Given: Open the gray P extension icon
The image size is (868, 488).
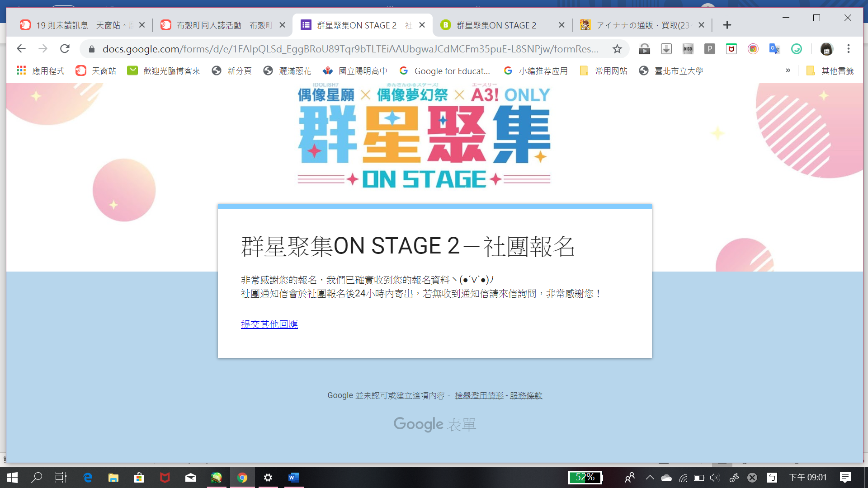Looking at the screenshot, I should click(709, 49).
